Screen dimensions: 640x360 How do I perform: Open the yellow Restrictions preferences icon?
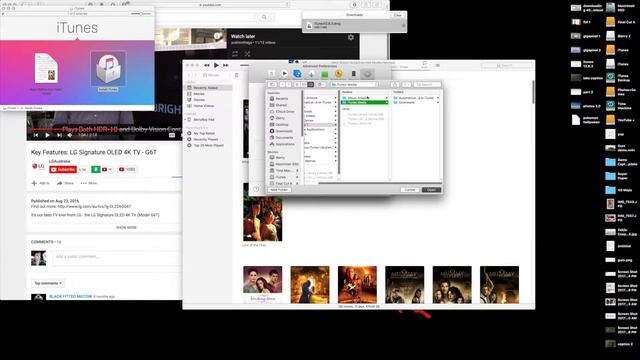[338, 74]
